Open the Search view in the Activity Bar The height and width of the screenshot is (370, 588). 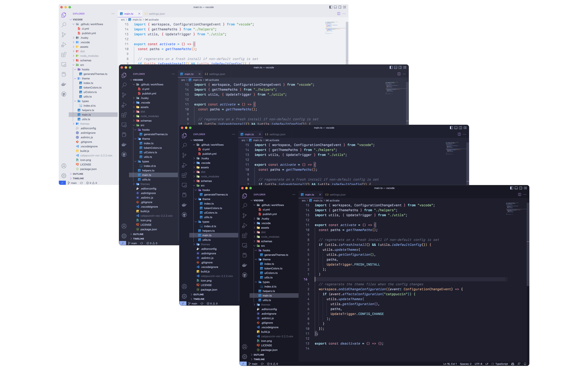pyautogui.click(x=245, y=206)
